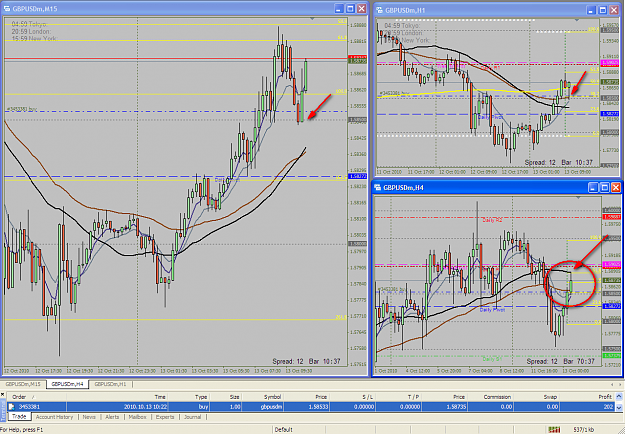Open the Alerts tab

tap(112, 417)
